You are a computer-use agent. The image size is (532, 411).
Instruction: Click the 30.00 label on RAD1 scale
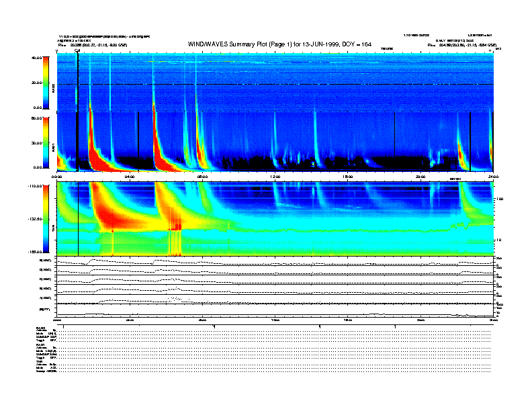point(36,143)
